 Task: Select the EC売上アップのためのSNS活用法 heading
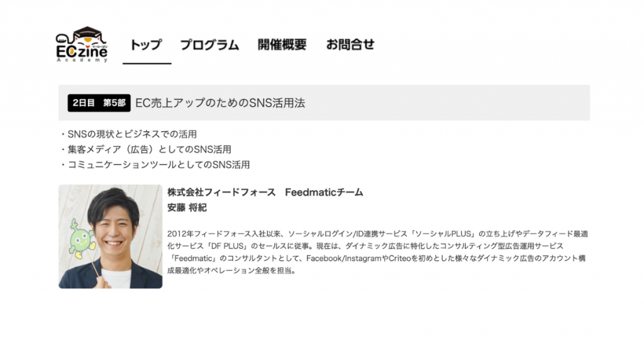pos(220,103)
